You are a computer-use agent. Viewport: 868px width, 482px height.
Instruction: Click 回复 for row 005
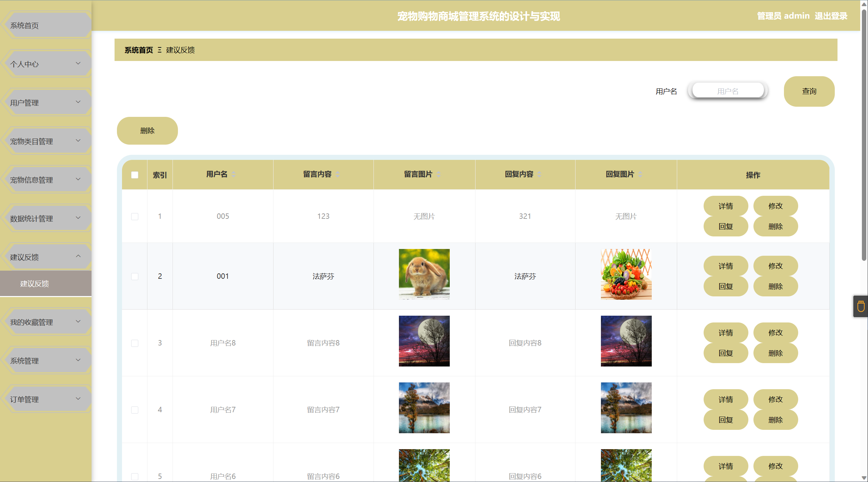click(x=726, y=226)
